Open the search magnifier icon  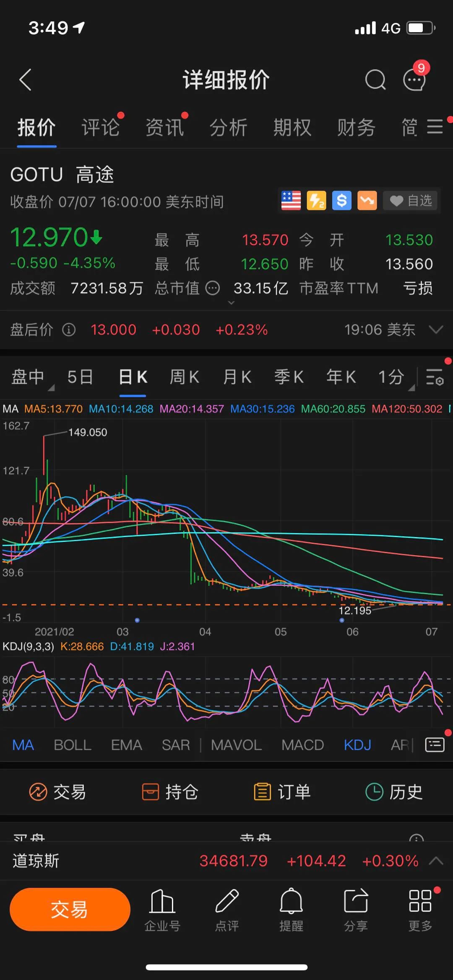tap(375, 80)
